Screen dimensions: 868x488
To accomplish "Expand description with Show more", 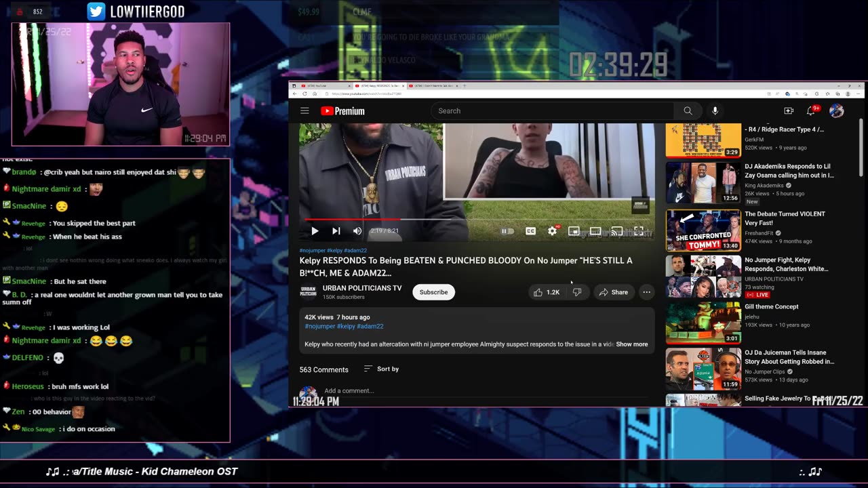I will coord(632,344).
